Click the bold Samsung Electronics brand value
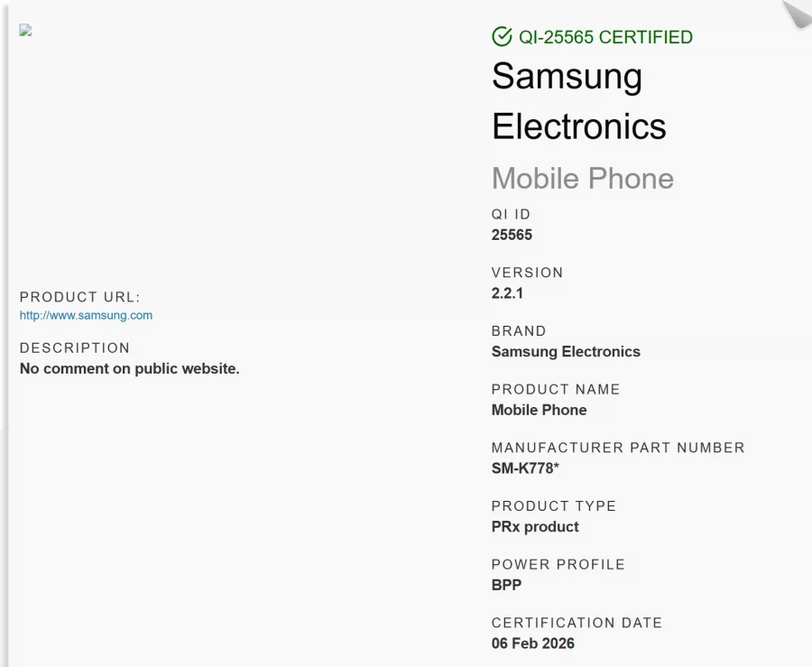Image resolution: width=812 pixels, height=667 pixels. (566, 351)
